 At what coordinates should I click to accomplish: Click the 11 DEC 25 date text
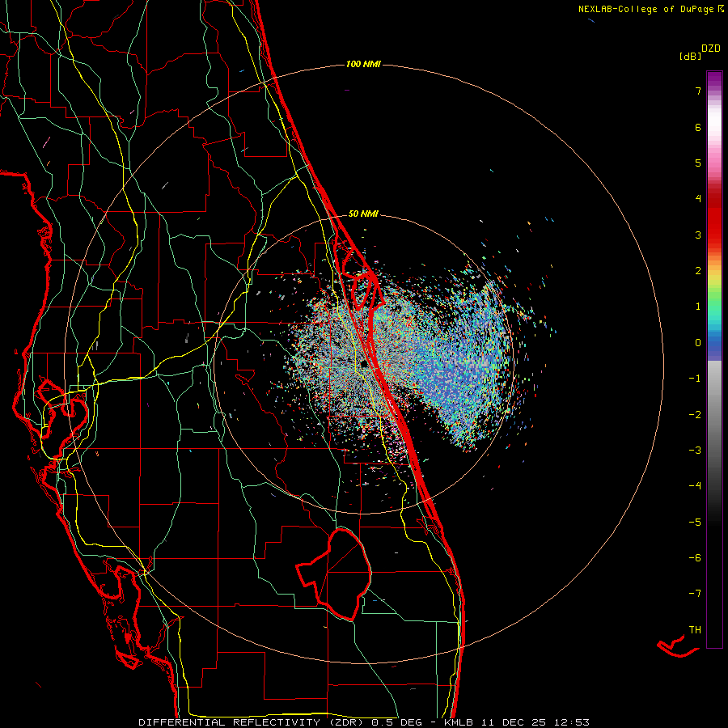(513, 722)
